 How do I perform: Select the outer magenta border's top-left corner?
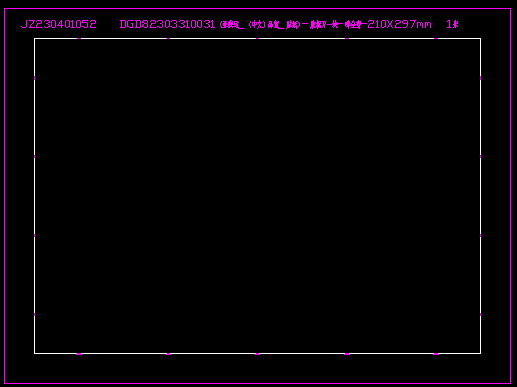pos(5,9)
